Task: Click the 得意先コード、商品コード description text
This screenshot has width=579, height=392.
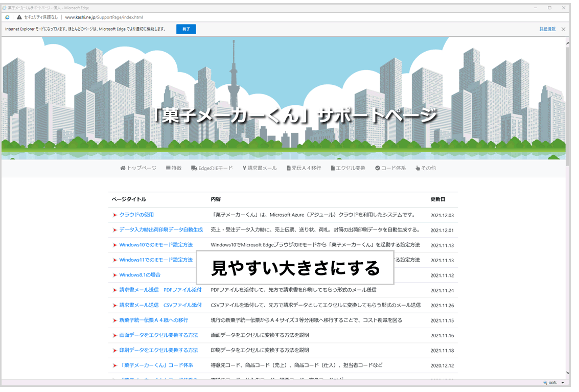Action: click(x=296, y=365)
